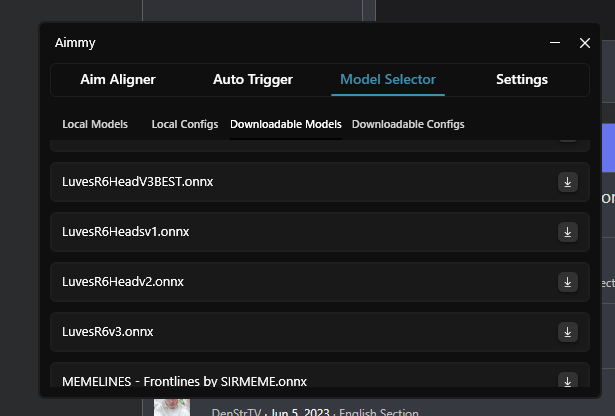Show the Local Models list

click(95, 124)
